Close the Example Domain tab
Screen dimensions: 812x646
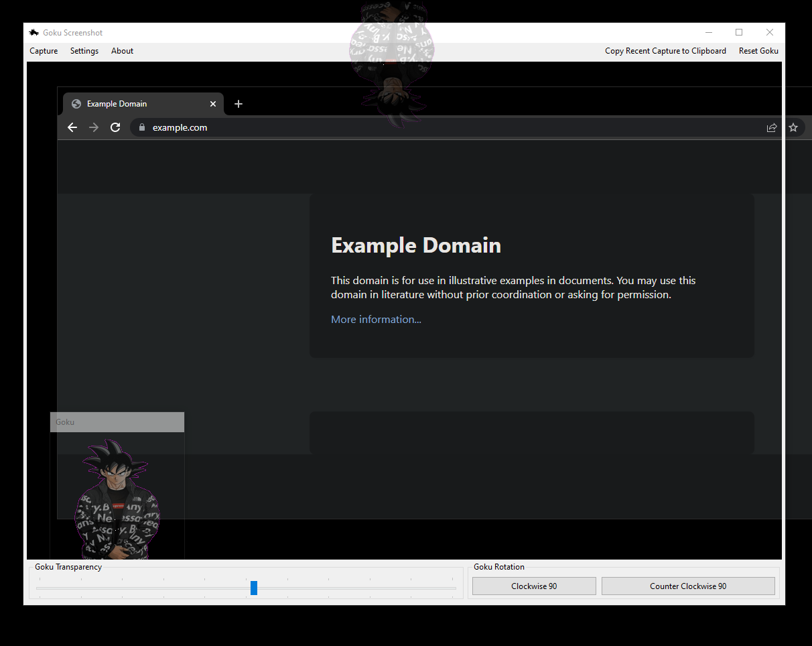pyautogui.click(x=213, y=104)
